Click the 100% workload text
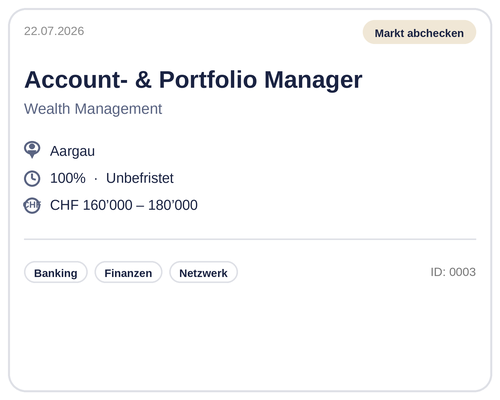The height and width of the screenshot is (400, 500). [68, 178]
